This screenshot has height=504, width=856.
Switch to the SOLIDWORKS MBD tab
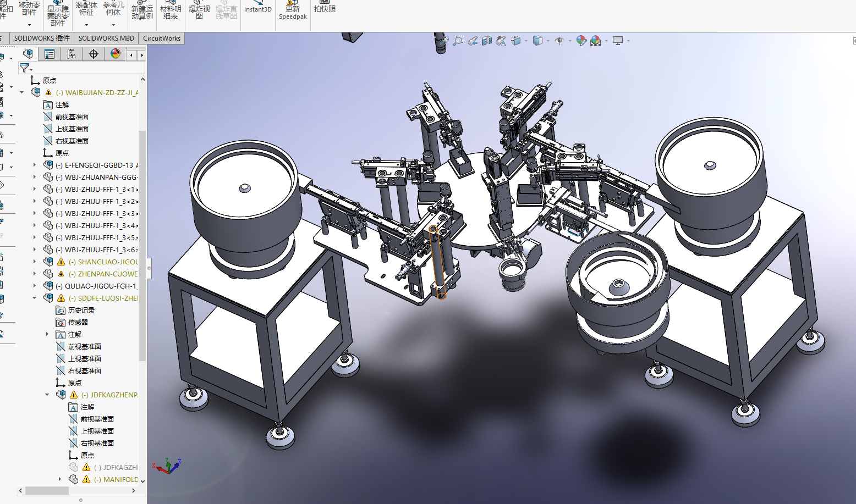(106, 38)
